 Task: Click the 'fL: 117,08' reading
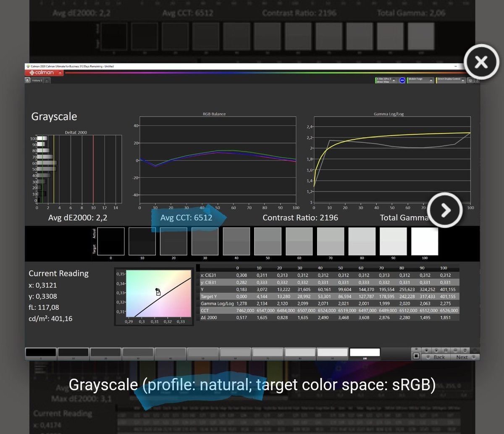point(44,308)
